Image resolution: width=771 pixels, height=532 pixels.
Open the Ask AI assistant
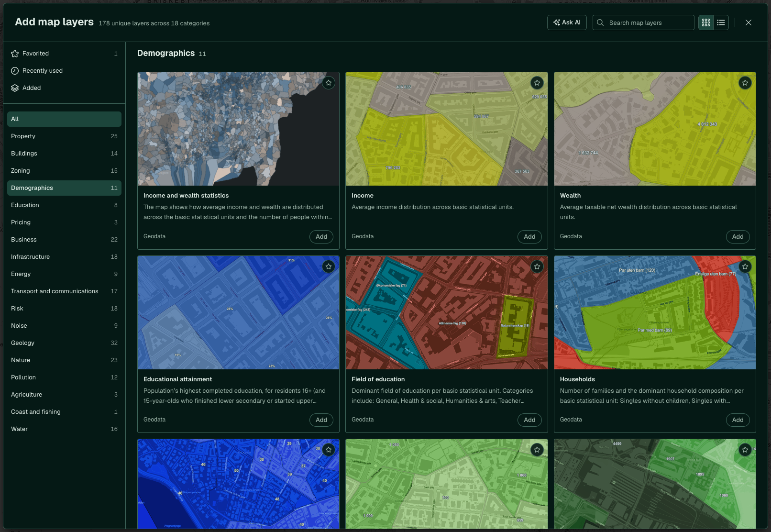(567, 22)
